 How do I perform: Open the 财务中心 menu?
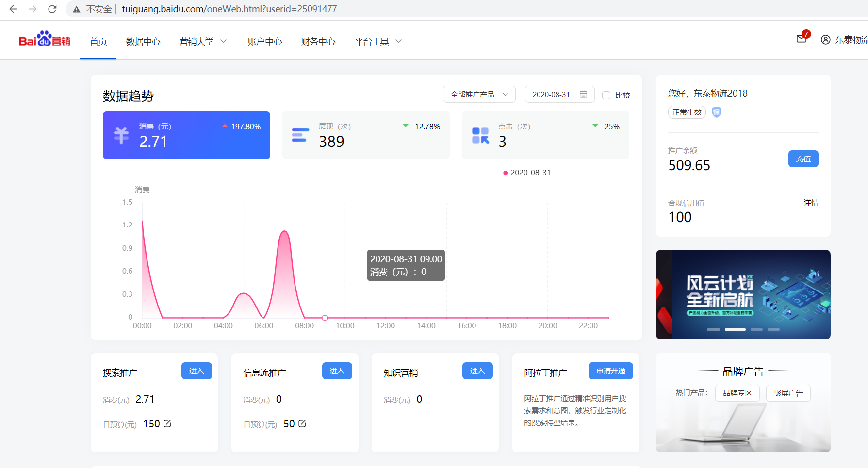(318, 41)
